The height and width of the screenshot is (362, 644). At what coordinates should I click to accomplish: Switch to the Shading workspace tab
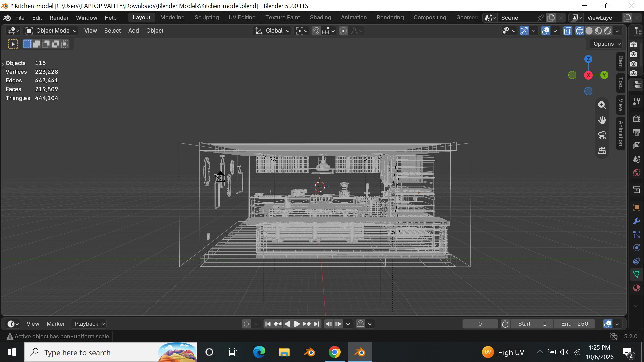pos(320,18)
